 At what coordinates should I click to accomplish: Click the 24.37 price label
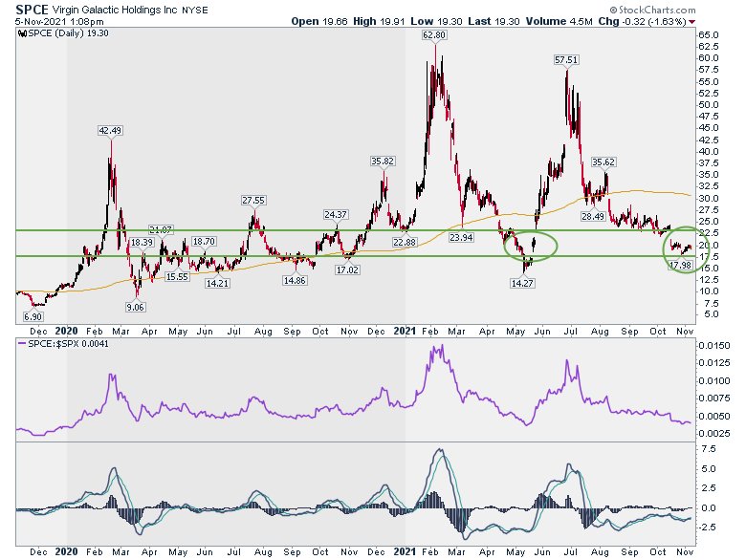(x=336, y=215)
